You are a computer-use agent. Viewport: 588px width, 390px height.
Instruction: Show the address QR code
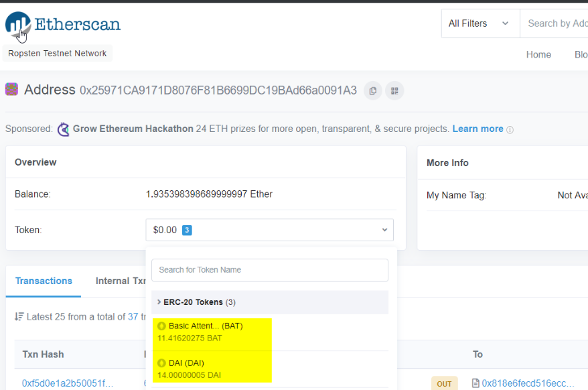point(394,90)
